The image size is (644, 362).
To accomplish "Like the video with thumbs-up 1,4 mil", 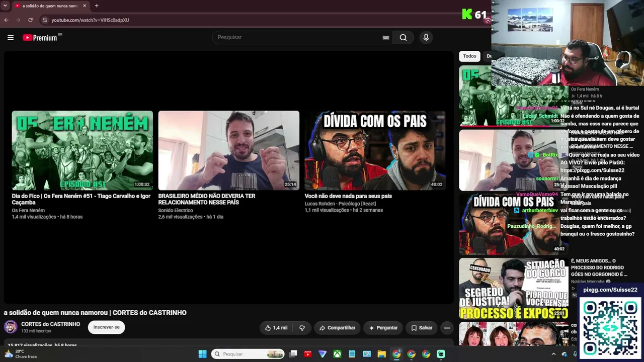I will (x=276, y=328).
